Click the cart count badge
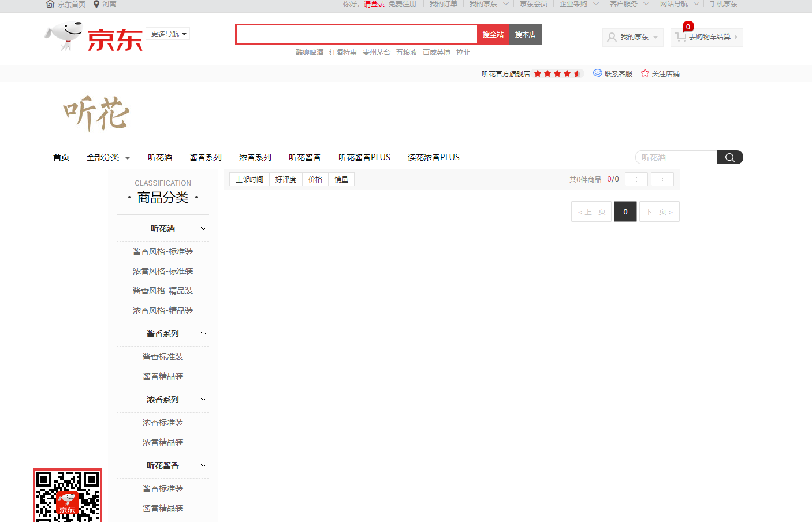 [688, 27]
